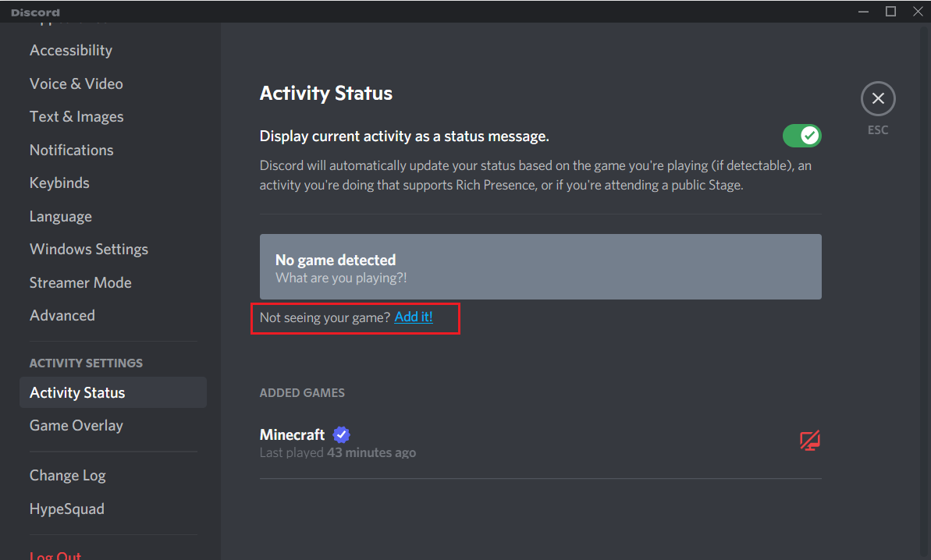931x560 pixels.
Task: Click the verified badge next to Minecraft
Action: point(341,434)
